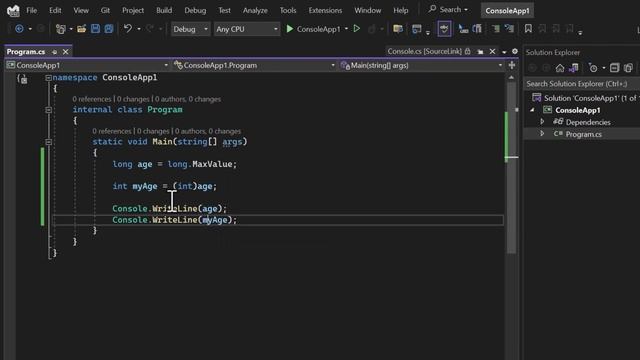Close the Console.cs [SourceLink] tab

[x=492, y=51]
